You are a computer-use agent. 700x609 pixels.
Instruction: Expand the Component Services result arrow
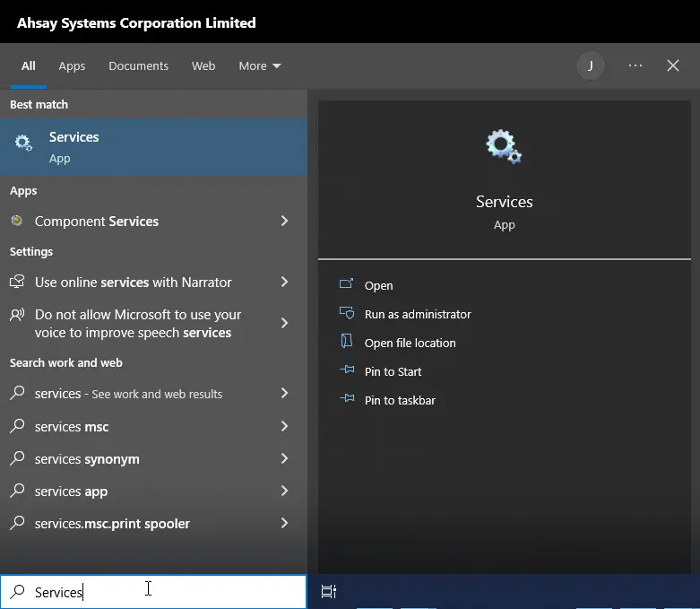[x=284, y=221]
